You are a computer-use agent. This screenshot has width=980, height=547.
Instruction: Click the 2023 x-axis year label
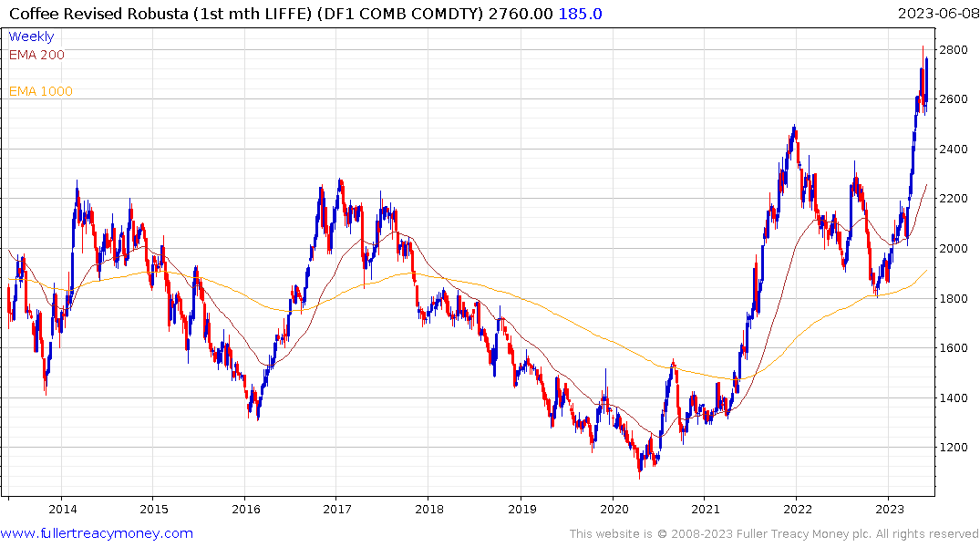(x=890, y=509)
